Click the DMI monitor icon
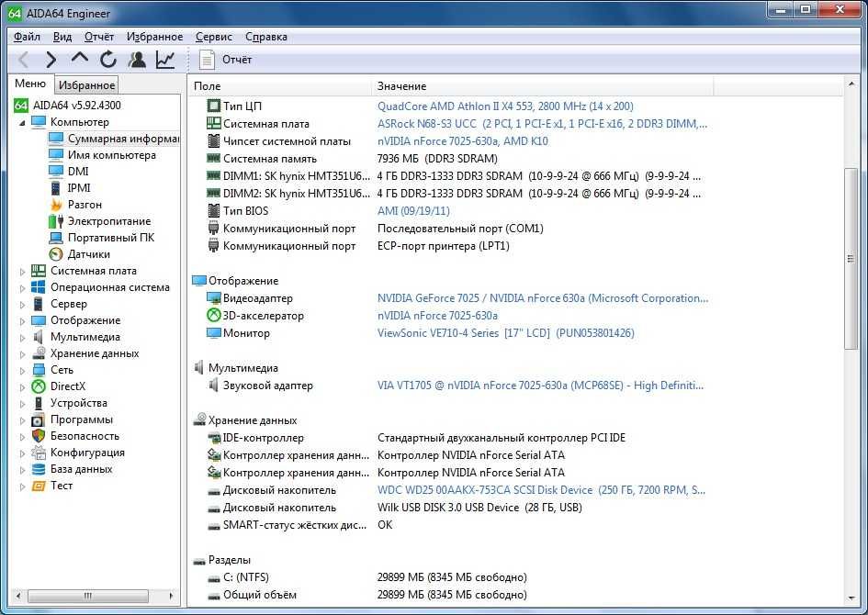868x615 pixels. pos(56,172)
